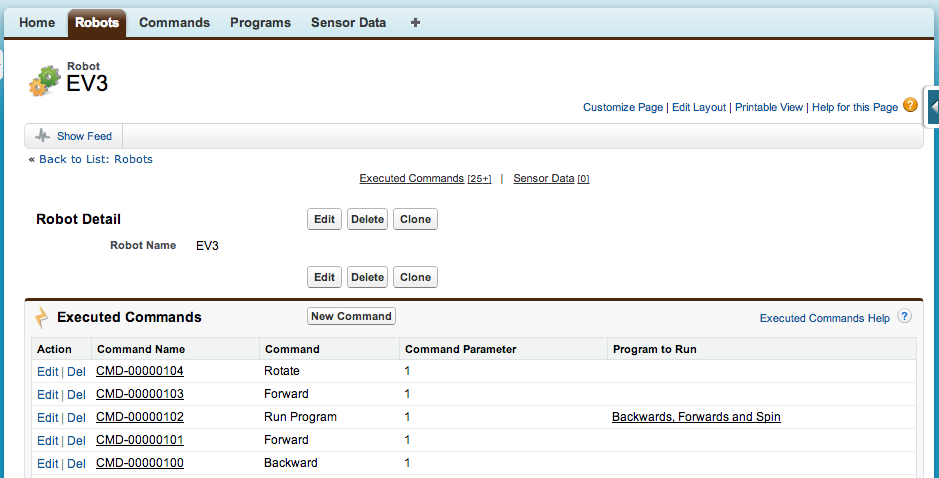This screenshot has height=478, width=939.
Task: Go back to the Robots list
Action: (x=96, y=159)
